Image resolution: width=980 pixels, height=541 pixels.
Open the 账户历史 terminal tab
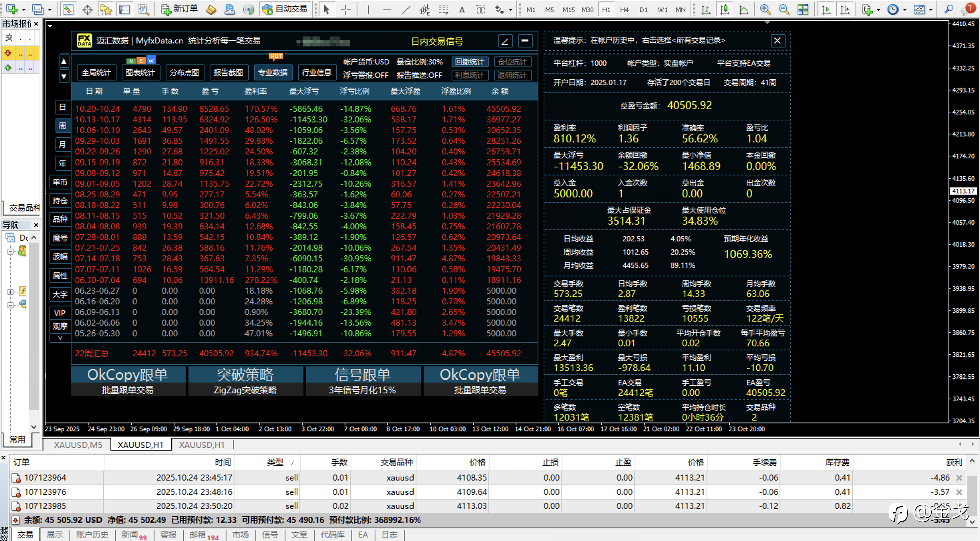pos(92,535)
